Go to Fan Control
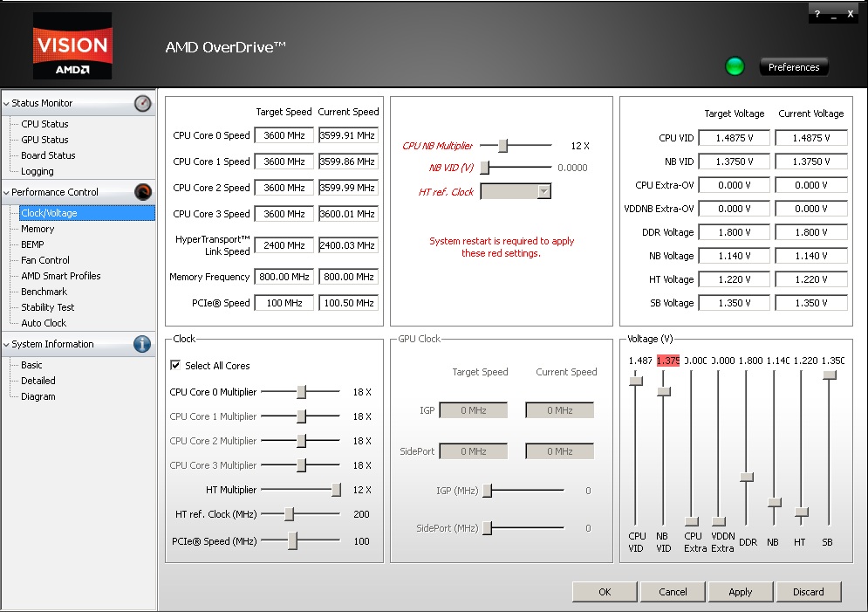The width and height of the screenshot is (868, 612). pyautogui.click(x=45, y=260)
